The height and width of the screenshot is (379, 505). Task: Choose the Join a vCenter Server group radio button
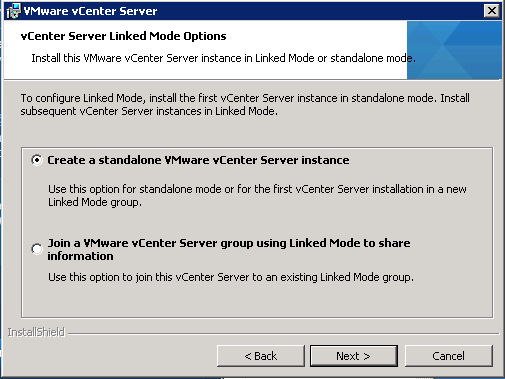pyautogui.click(x=37, y=249)
